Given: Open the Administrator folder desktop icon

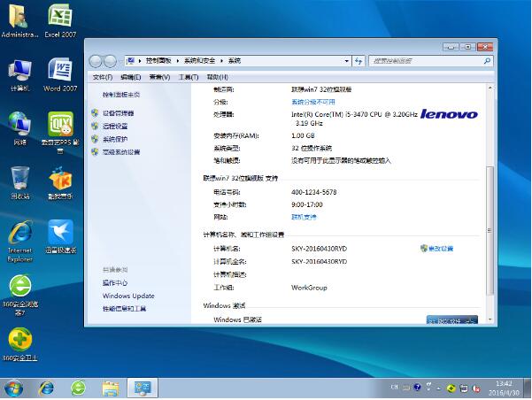Looking at the screenshot, I should pyautogui.click(x=19, y=20).
